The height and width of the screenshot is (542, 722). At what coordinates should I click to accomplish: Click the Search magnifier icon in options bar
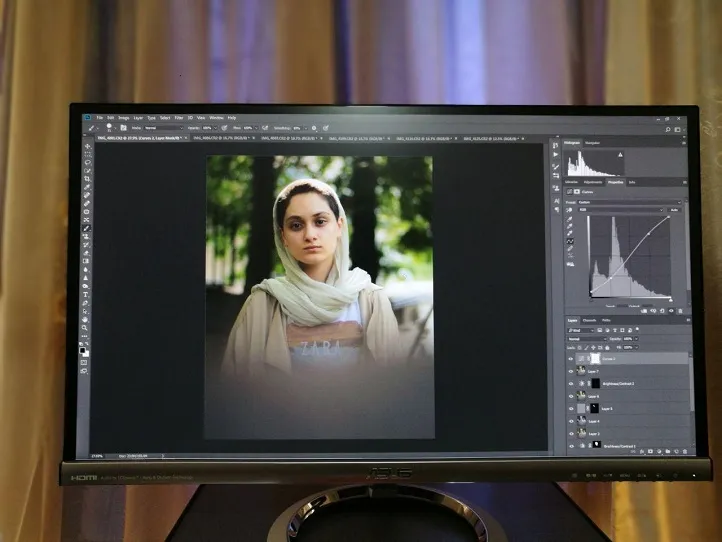click(668, 129)
